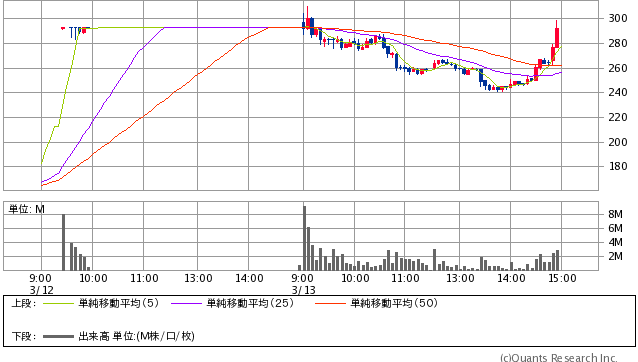638x362 pixels.
Task: Click the green line swatch for 5-period average
Action: [x=58, y=303]
